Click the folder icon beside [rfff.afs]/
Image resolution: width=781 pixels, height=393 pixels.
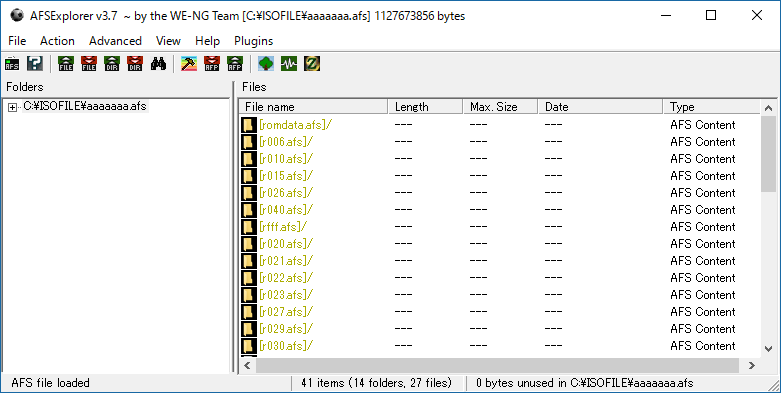[249, 227]
